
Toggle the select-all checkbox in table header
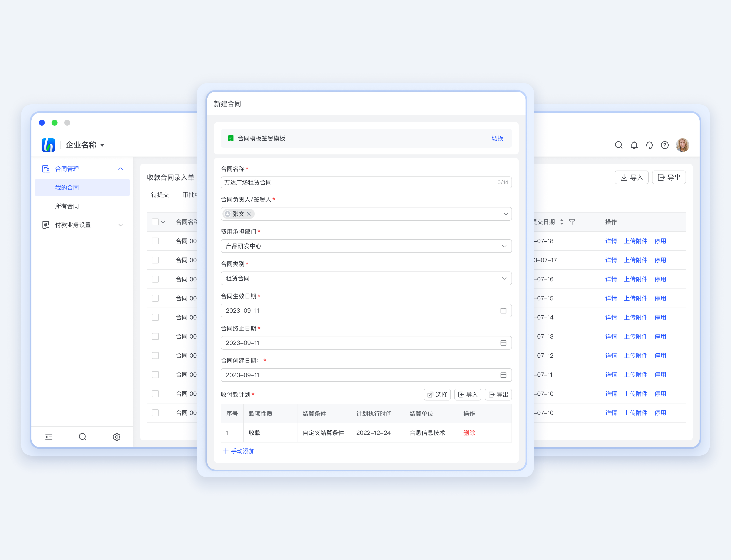(x=155, y=222)
